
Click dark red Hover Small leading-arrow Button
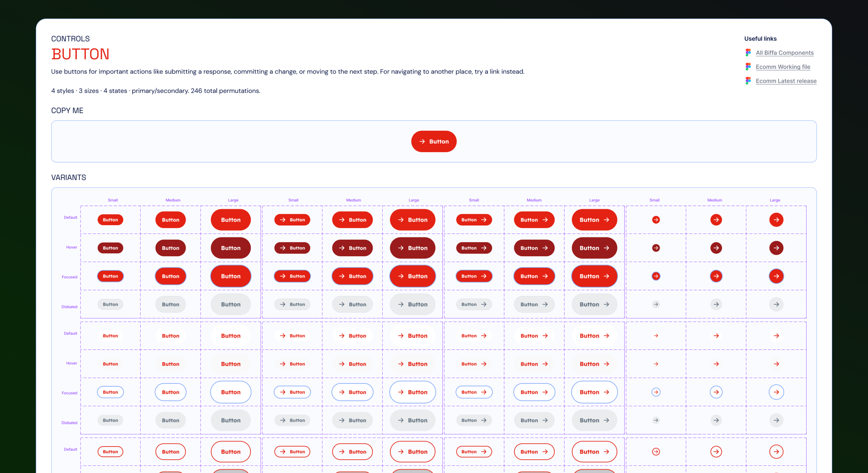coord(292,248)
